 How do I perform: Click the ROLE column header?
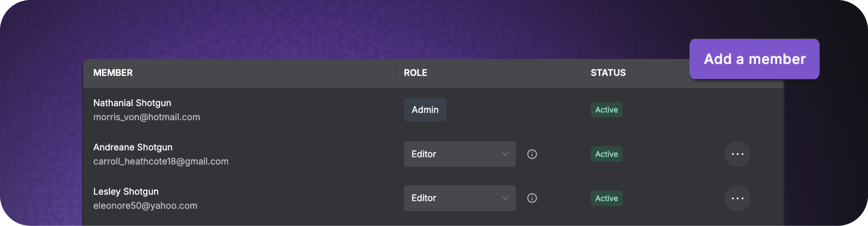pyautogui.click(x=415, y=73)
